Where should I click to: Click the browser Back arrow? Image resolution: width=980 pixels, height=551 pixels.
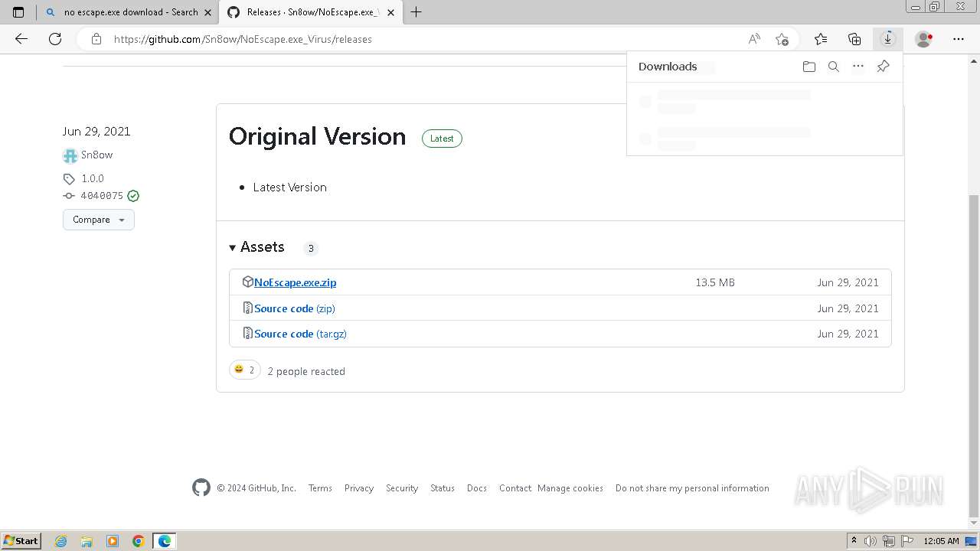point(21,39)
